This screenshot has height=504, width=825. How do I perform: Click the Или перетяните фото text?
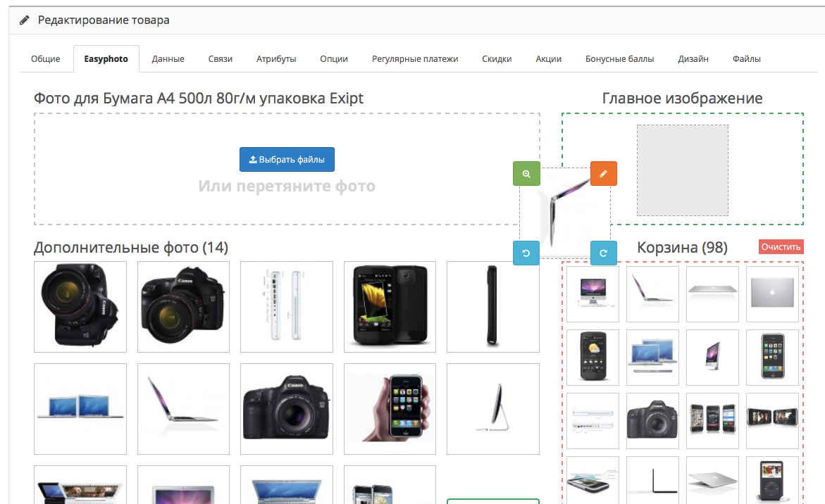[287, 186]
